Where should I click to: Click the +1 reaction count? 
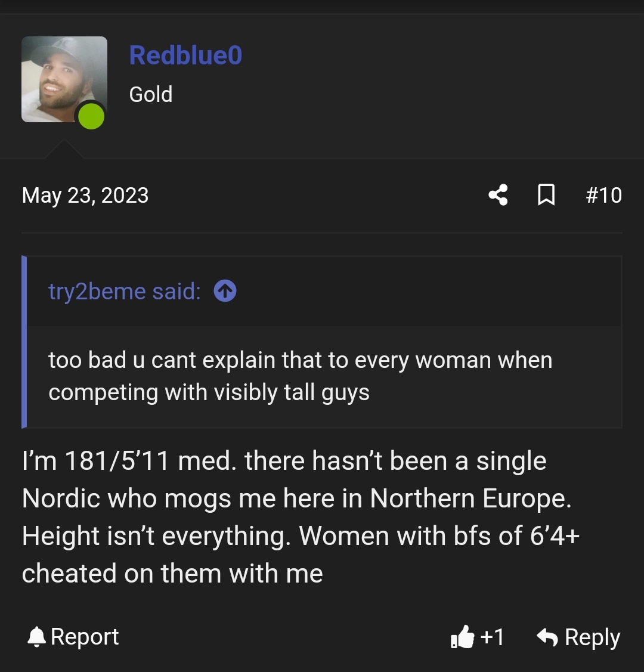tap(491, 637)
